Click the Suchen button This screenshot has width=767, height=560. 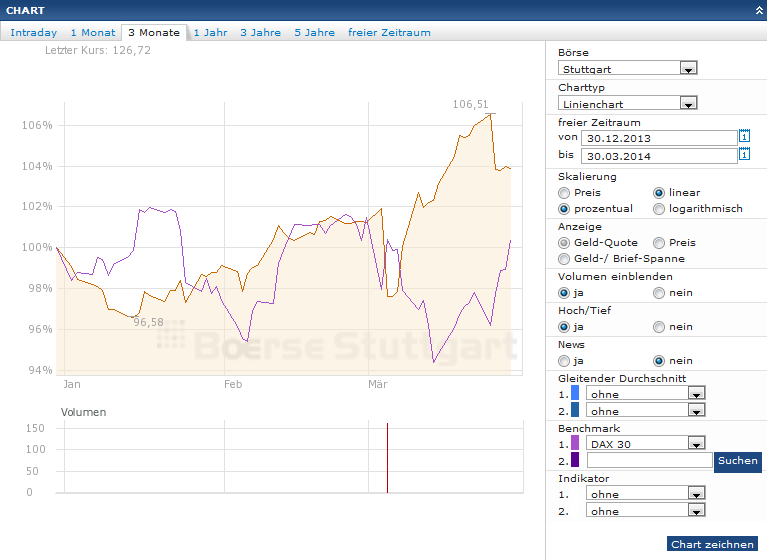click(x=738, y=461)
